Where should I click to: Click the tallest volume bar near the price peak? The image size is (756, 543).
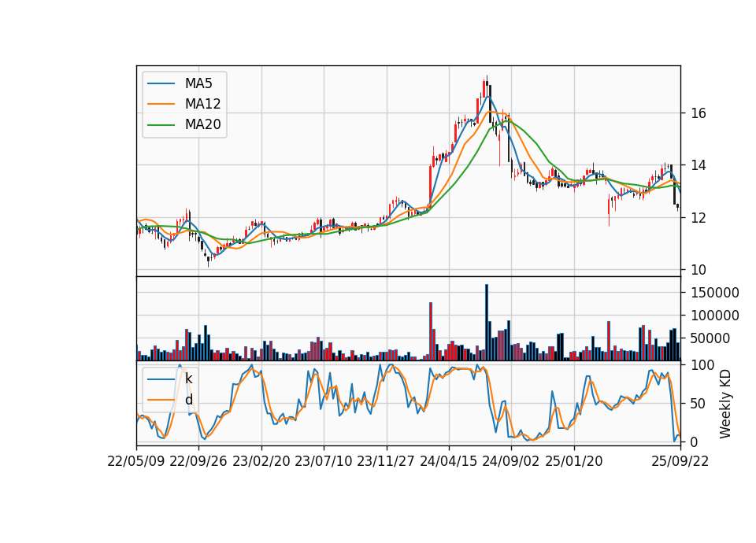tap(487, 323)
